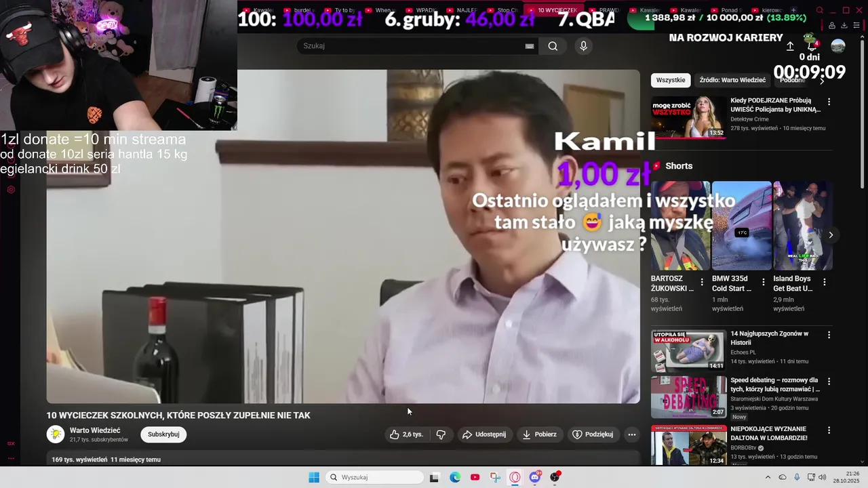Launch Microsoft Edge from taskbar

tap(455, 477)
